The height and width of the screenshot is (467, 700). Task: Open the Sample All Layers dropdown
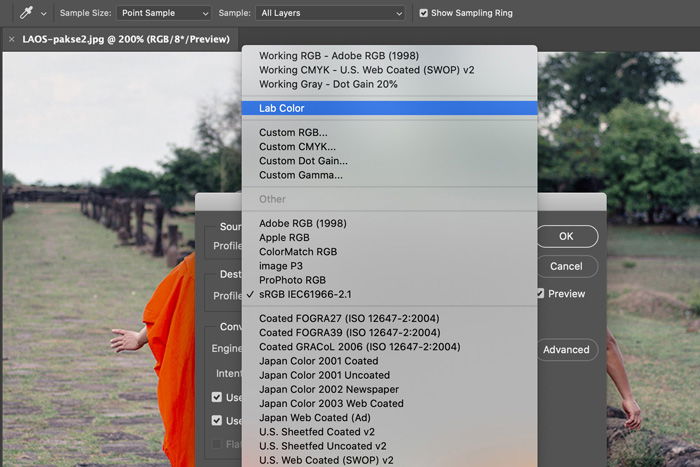point(330,13)
